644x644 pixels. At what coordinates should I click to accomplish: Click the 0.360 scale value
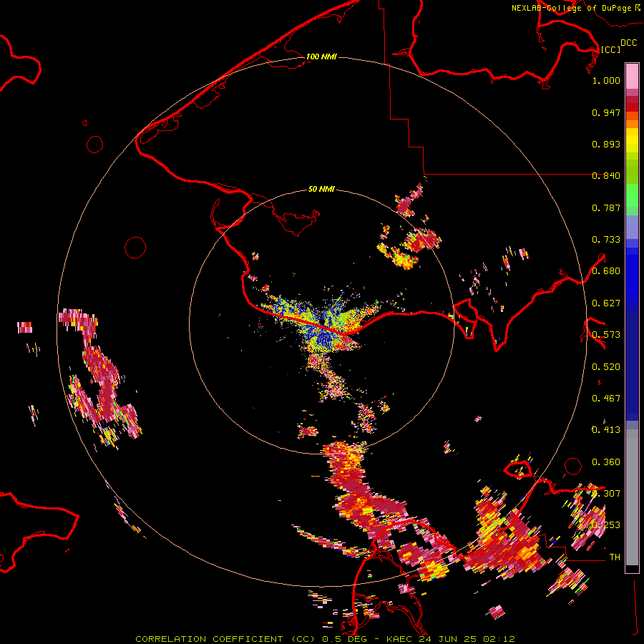coord(606,462)
